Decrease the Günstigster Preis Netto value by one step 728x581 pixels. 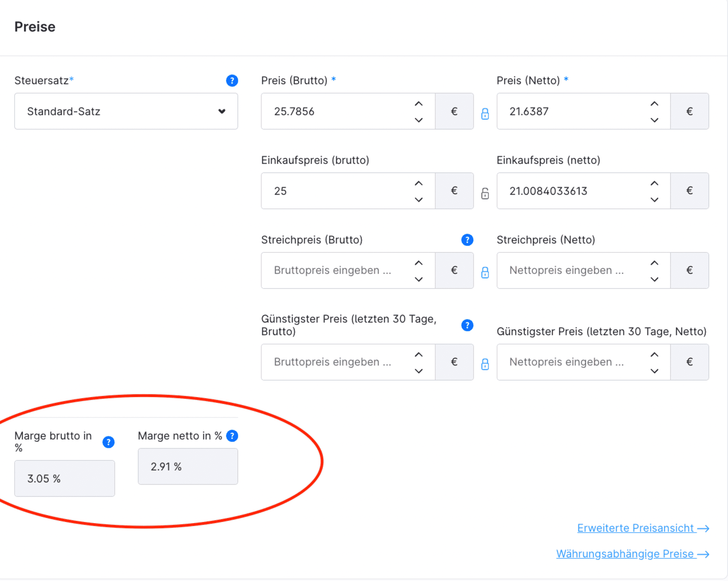point(654,371)
